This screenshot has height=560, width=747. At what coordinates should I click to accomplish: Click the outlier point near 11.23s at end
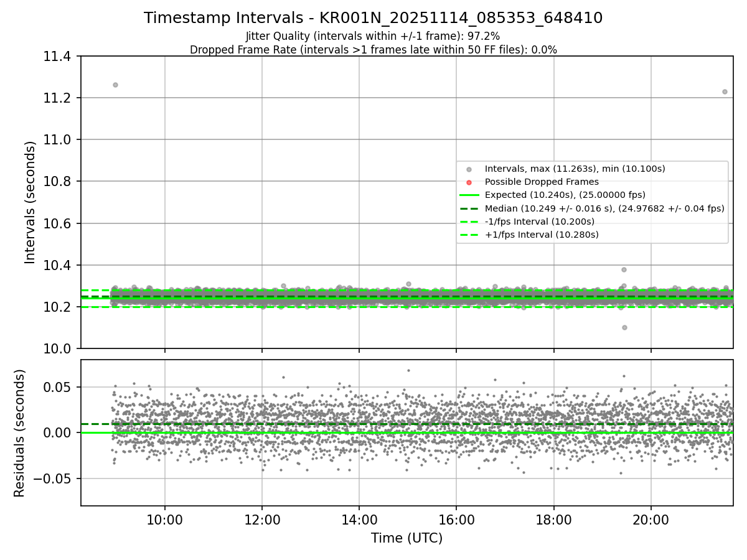pyautogui.click(x=725, y=91)
